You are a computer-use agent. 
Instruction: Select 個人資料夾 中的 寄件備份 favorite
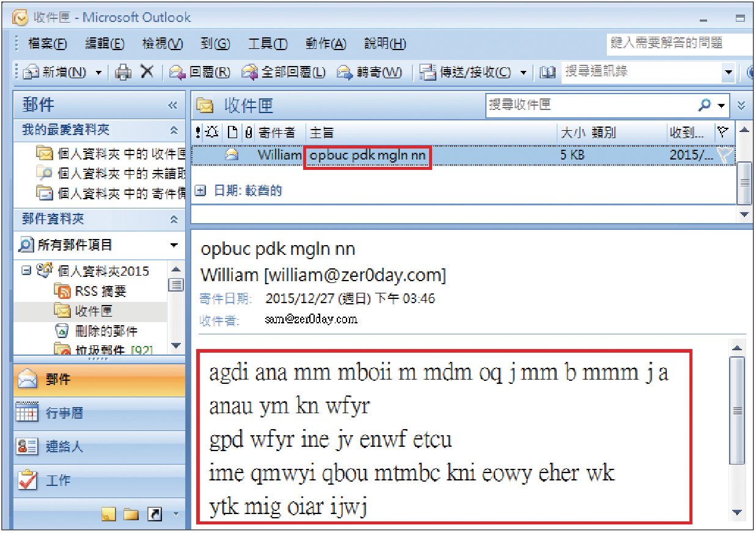tap(111, 194)
